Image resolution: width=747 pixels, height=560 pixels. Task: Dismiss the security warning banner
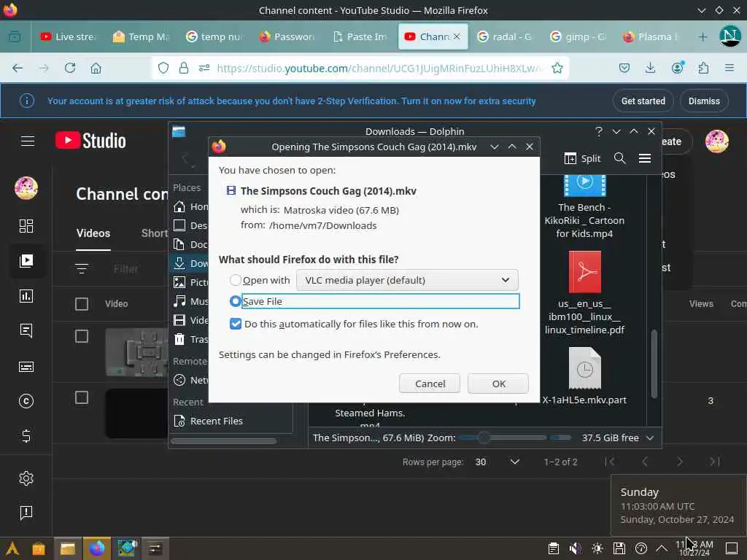(704, 101)
